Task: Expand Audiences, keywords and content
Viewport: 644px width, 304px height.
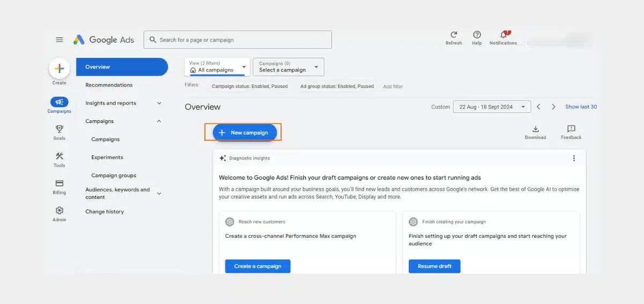Action: click(x=159, y=193)
